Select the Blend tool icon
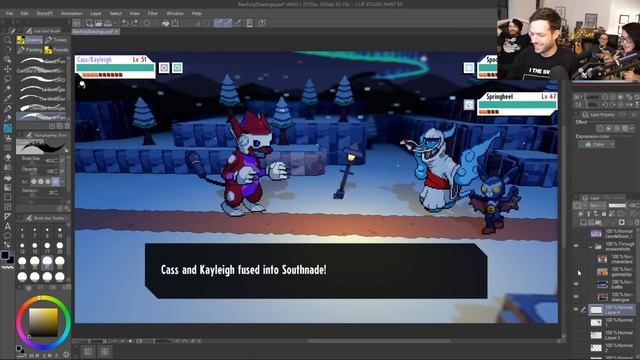 (x=7, y=167)
